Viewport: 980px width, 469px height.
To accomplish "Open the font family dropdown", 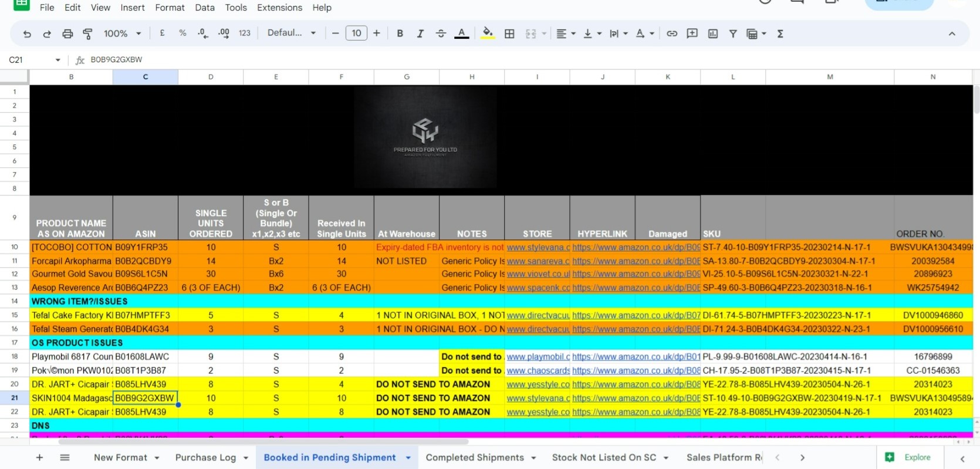I will tap(292, 33).
